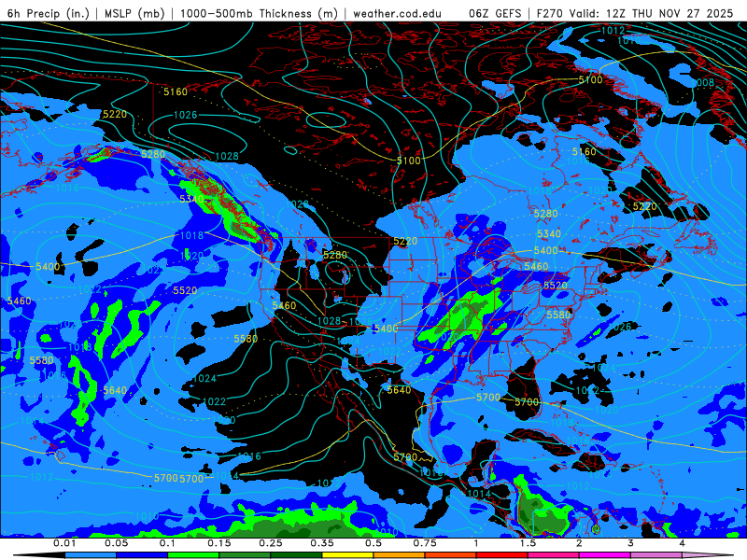Click the 'weather.cod.edu' title text
The image size is (747, 560).
point(397,13)
